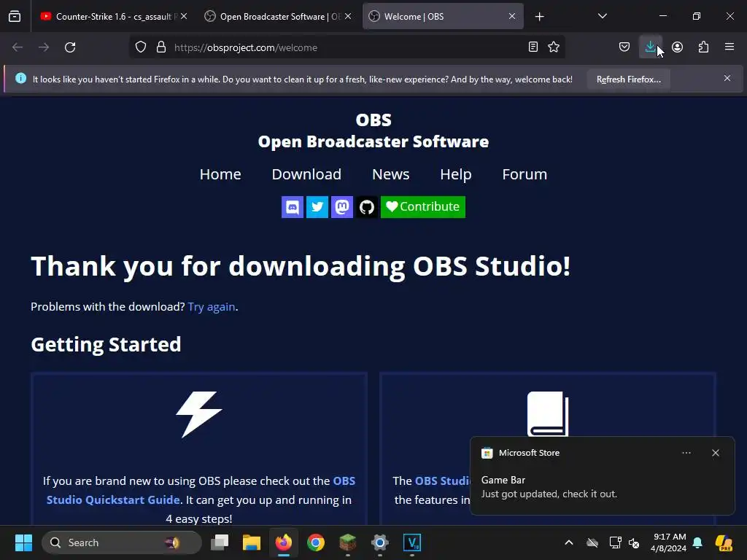This screenshot has height=560, width=747.
Task: Open the Copilot preview icon on the taskbar
Action: [724, 542]
